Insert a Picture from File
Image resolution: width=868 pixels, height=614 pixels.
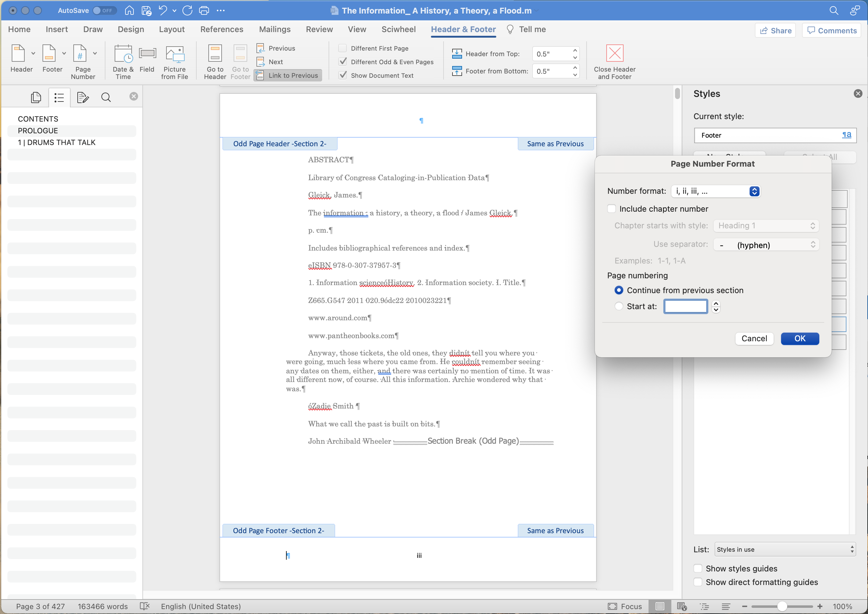(174, 54)
